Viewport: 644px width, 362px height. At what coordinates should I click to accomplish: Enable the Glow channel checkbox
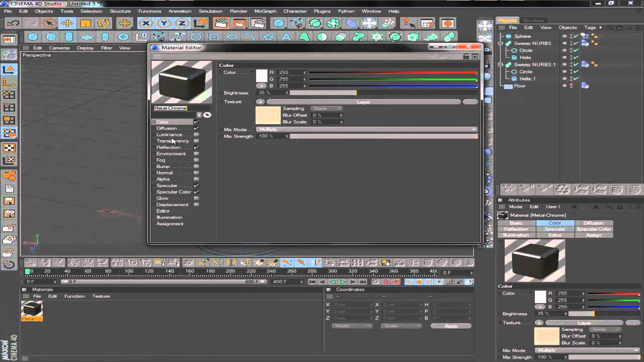(196, 198)
